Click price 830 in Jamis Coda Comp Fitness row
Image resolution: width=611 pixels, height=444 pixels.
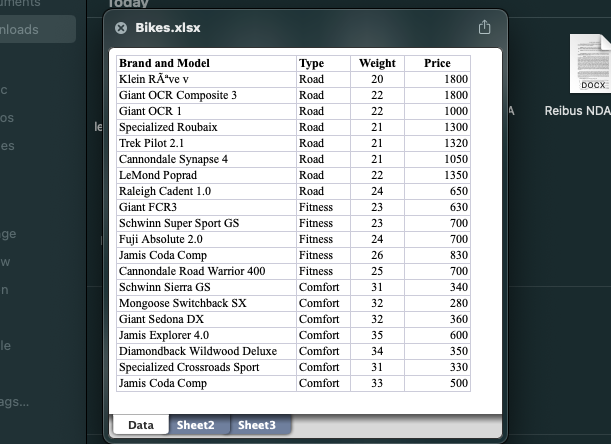(x=437, y=255)
